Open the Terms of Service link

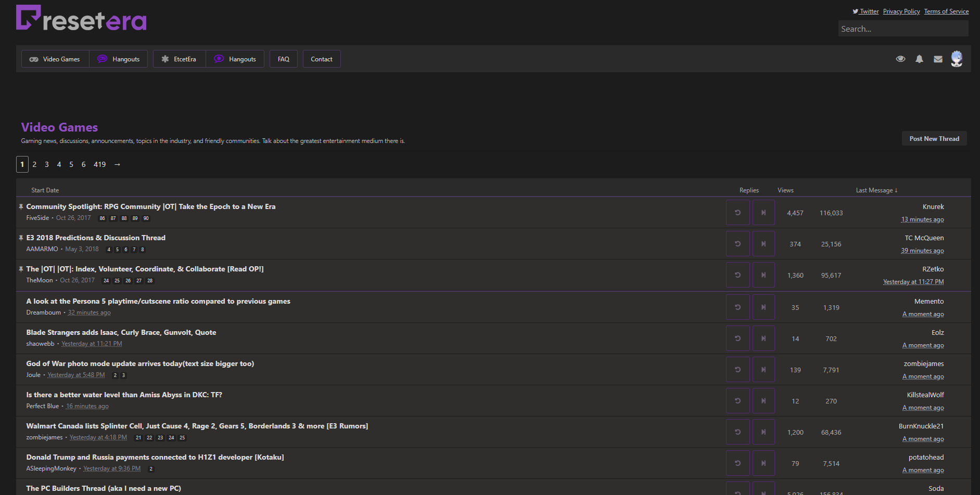pyautogui.click(x=946, y=11)
